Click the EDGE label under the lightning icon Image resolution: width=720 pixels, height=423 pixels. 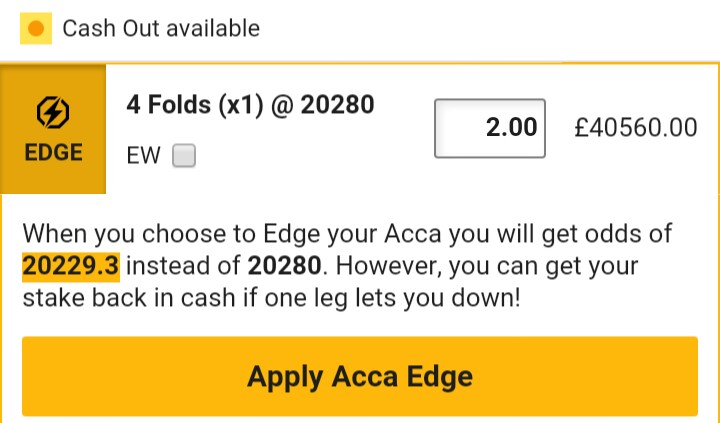[x=53, y=154]
